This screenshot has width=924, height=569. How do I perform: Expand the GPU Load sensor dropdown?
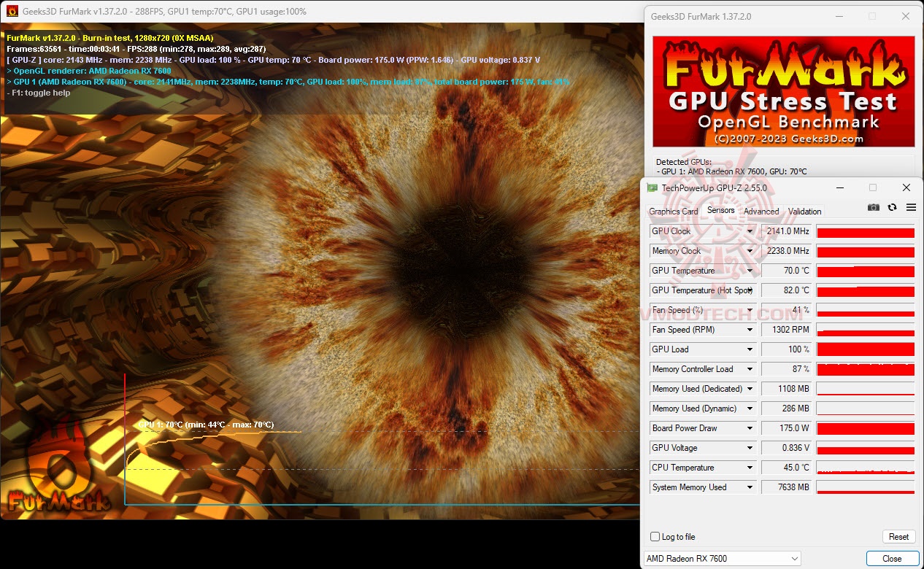[x=750, y=349]
